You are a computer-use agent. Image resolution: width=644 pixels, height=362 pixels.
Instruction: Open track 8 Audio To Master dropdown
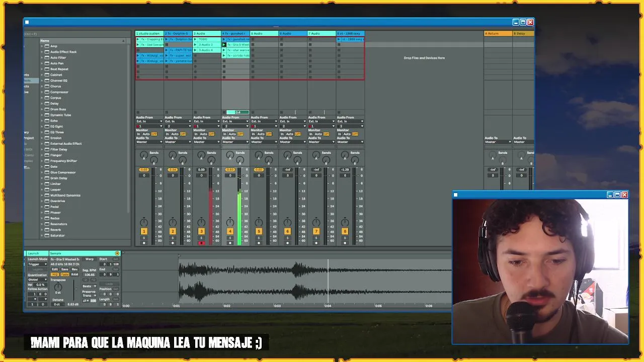[351, 142]
